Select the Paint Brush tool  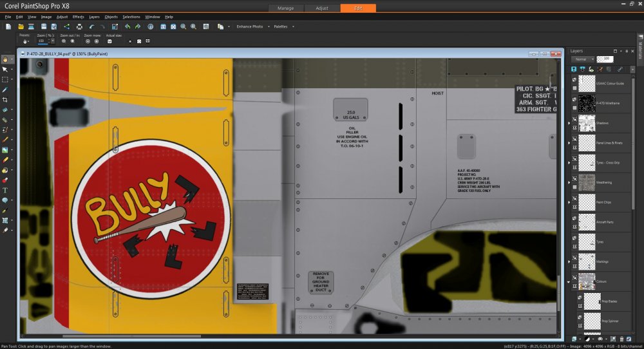click(x=5, y=140)
